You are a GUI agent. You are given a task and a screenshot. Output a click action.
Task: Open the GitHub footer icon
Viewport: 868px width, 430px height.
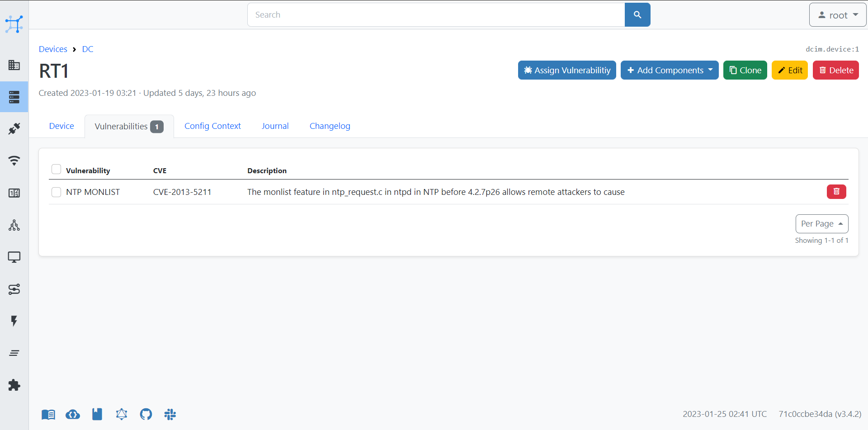point(146,414)
